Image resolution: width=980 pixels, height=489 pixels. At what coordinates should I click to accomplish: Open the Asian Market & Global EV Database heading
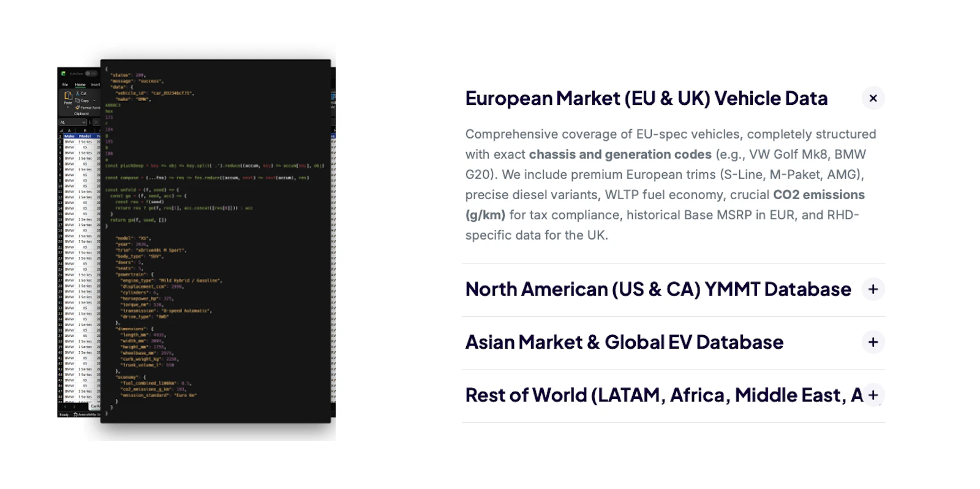coord(624,342)
